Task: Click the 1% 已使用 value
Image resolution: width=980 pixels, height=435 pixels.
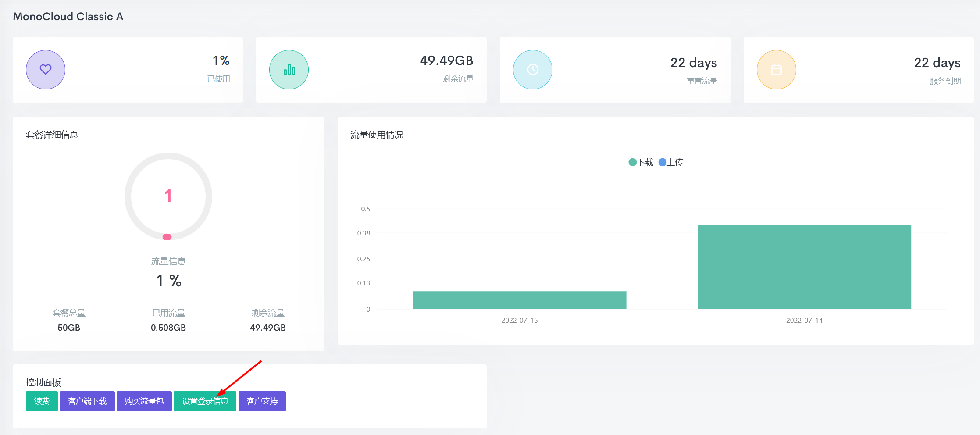Action: (x=221, y=61)
